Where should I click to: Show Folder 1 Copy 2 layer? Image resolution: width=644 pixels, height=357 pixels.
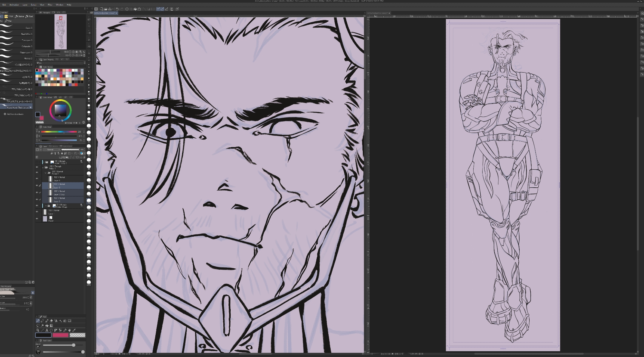coord(37,162)
